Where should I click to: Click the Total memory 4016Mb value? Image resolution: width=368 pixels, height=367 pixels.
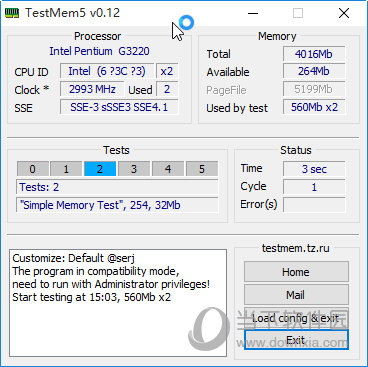tap(314, 54)
